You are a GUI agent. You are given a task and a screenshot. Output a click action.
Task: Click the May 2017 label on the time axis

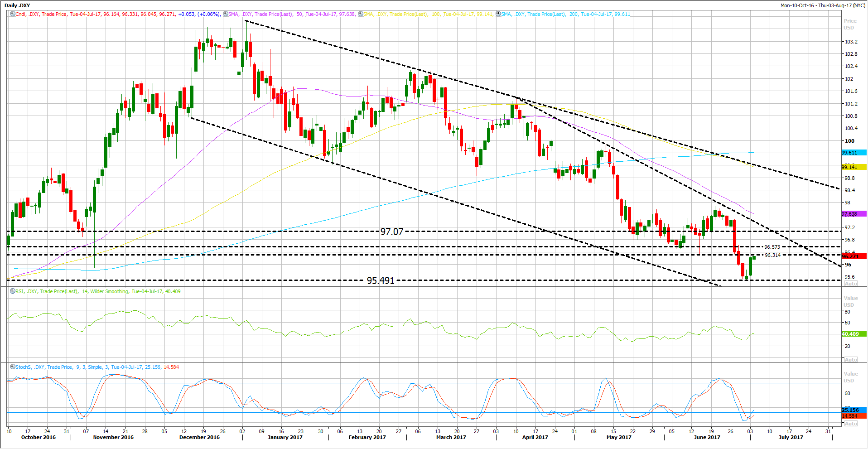(x=619, y=437)
